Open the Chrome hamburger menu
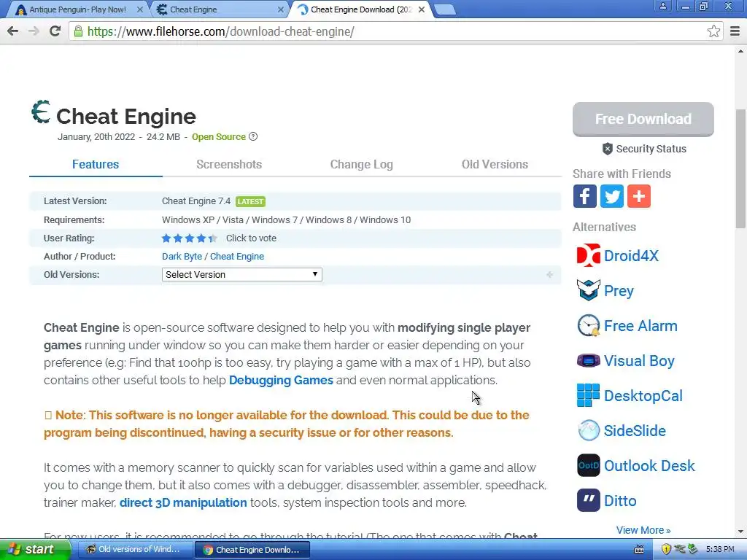Screen dimensions: 747x560 (x=735, y=31)
